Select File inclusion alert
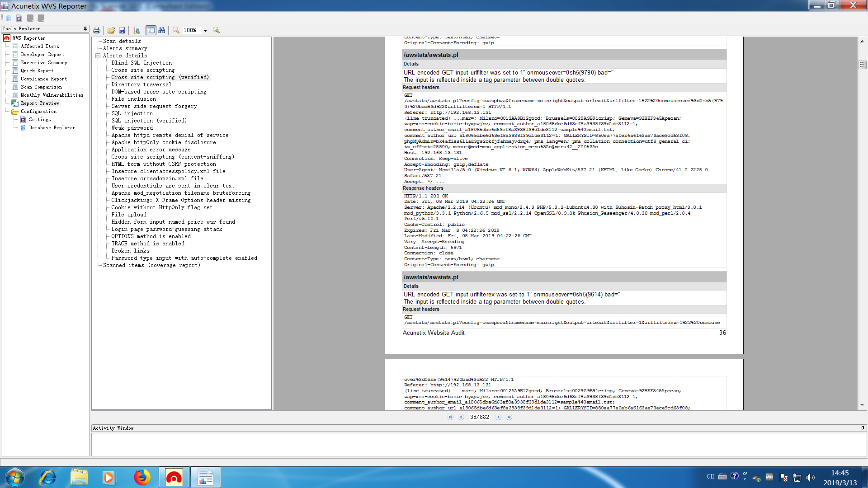 (134, 99)
